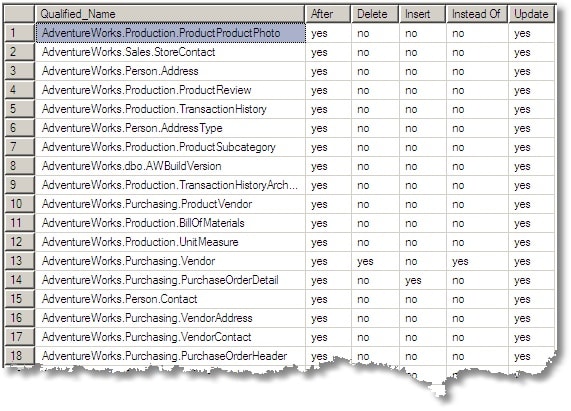Select cell AdventureWorks.Purchasing.VendorAddress
Image resolution: width=571 pixels, height=411 pixels.
coord(170,317)
